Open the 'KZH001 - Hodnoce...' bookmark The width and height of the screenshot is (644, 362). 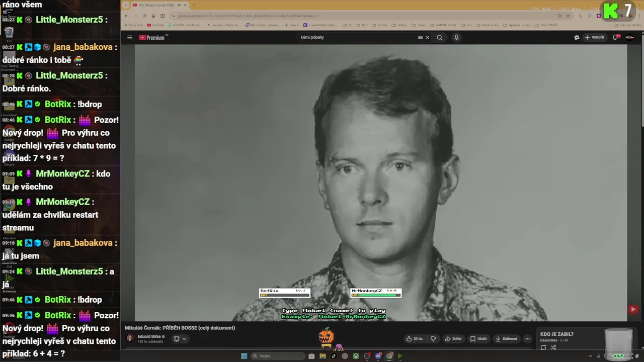coord(184,25)
